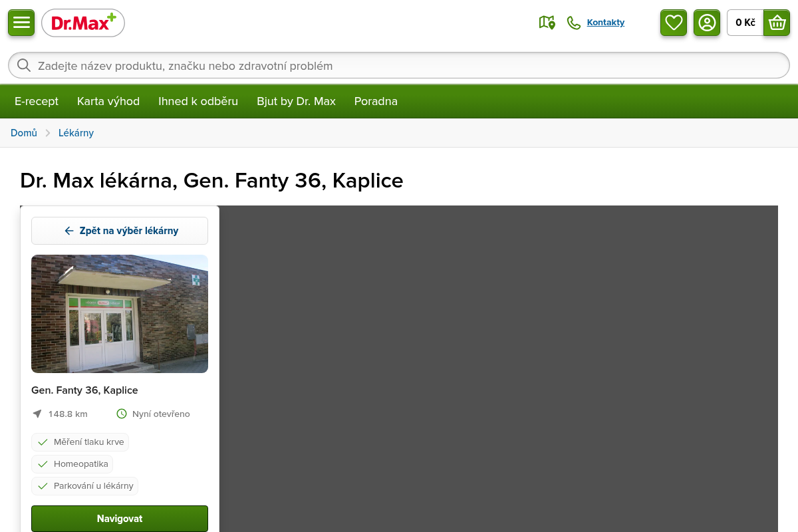Go to Domů breadcrumb
This screenshot has height=532, width=798.
coord(24,133)
